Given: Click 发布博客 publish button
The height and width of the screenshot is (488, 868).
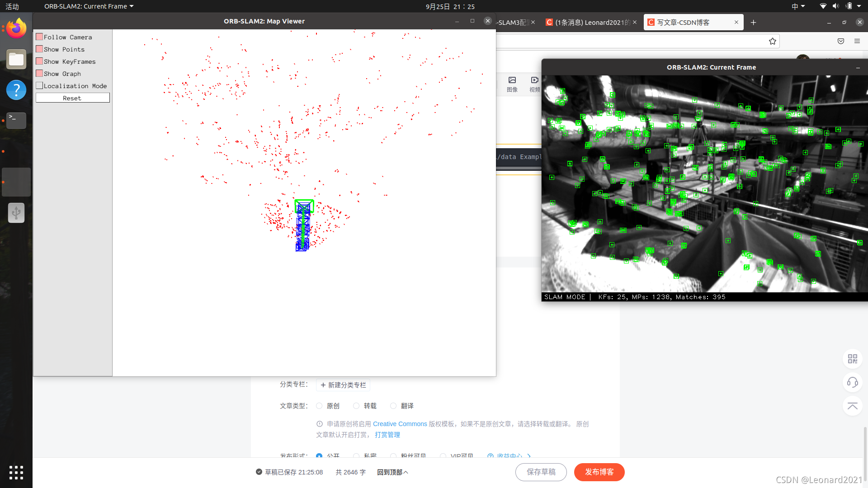Looking at the screenshot, I should pyautogui.click(x=599, y=472).
